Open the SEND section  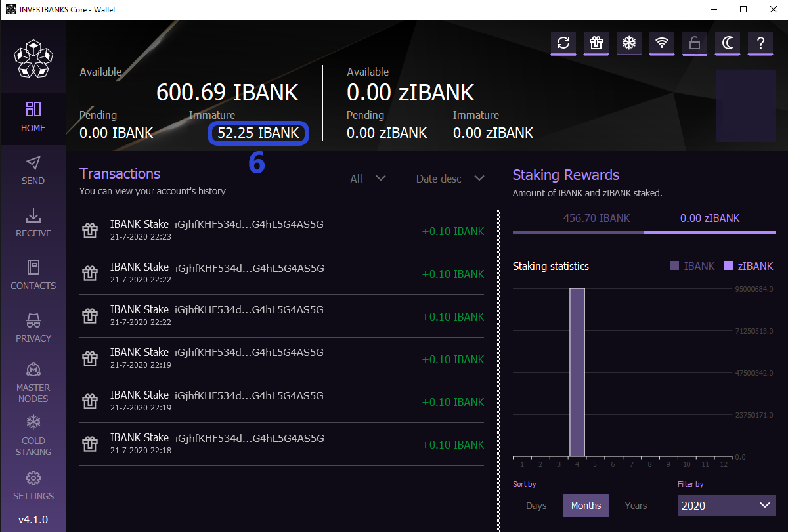(33, 171)
